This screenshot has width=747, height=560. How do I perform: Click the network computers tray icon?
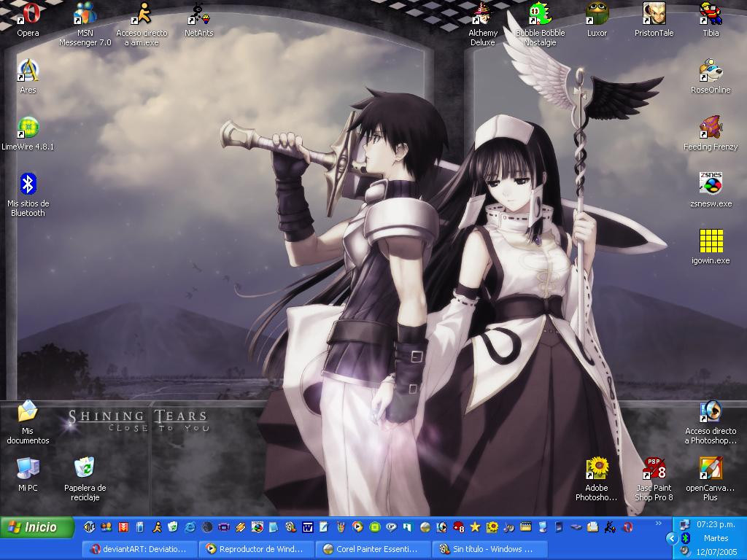tap(685, 524)
